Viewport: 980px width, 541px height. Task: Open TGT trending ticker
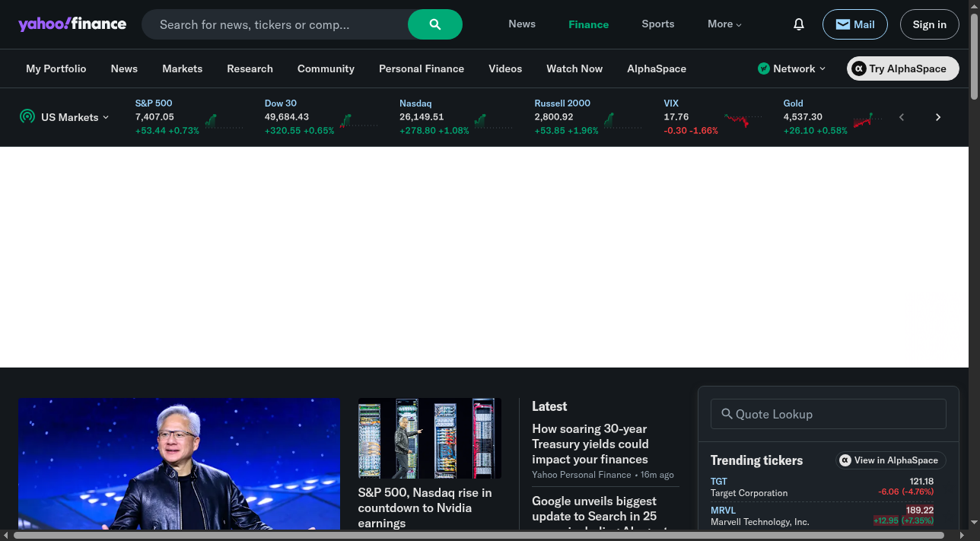(x=719, y=482)
